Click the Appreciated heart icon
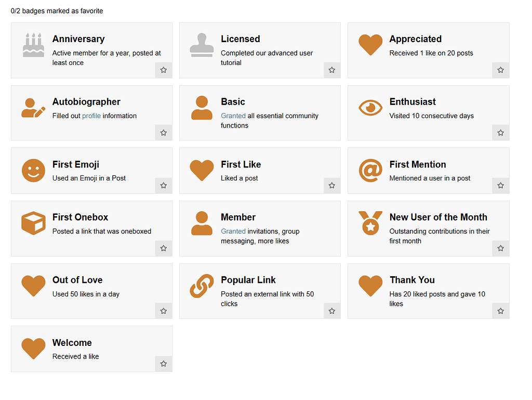The width and height of the screenshot is (532, 400). [x=370, y=45]
